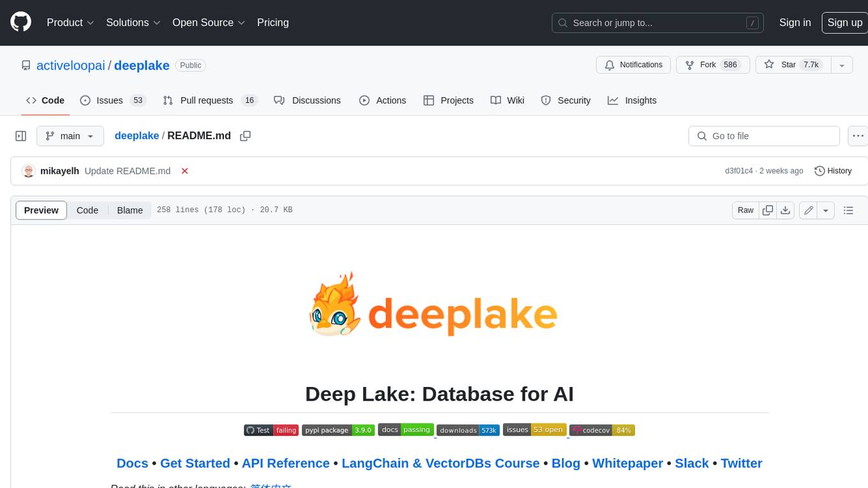Switch to the Actions tab
This screenshot has height=488, width=868.
[382, 100]
